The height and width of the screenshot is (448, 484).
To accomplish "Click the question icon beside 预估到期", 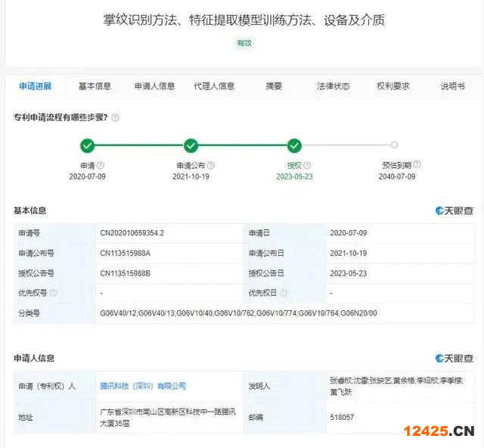I will click(417, 164).
